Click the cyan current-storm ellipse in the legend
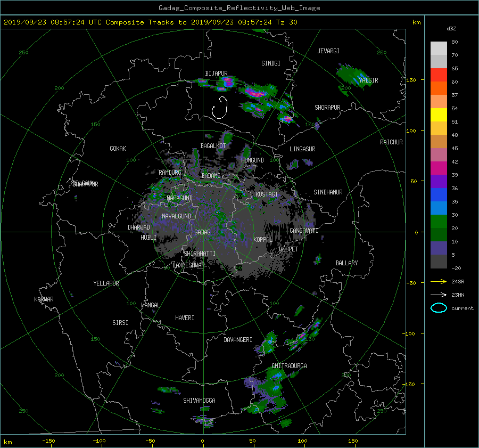The image size is (479, 448). 439,308
